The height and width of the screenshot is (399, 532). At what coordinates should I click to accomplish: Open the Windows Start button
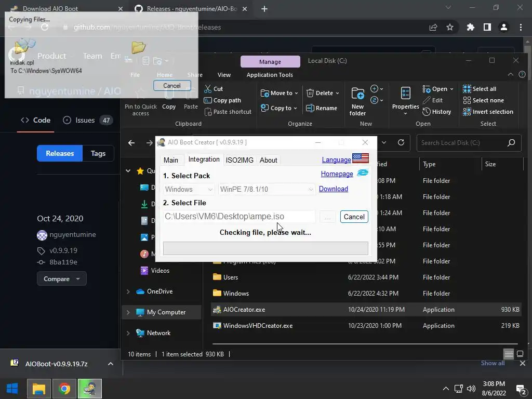click(12, 389)
